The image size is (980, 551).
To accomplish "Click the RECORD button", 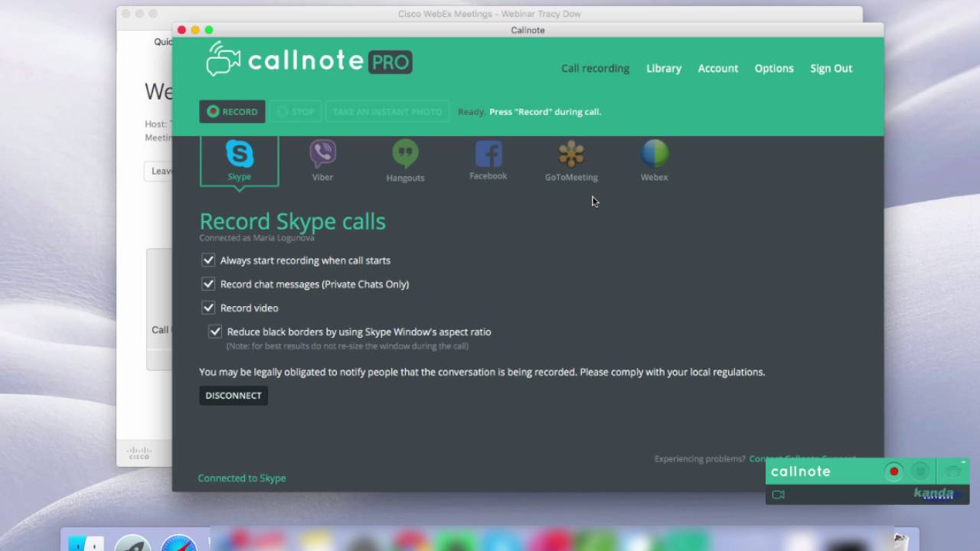I will point(232,111).
